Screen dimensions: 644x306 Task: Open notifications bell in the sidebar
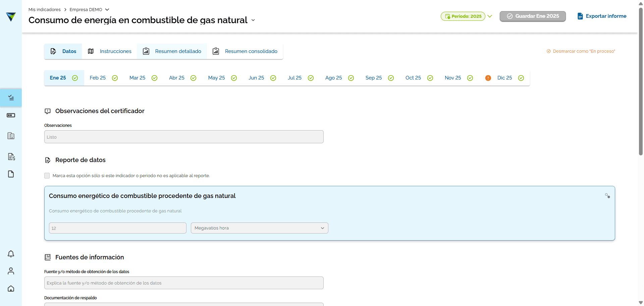11,254
